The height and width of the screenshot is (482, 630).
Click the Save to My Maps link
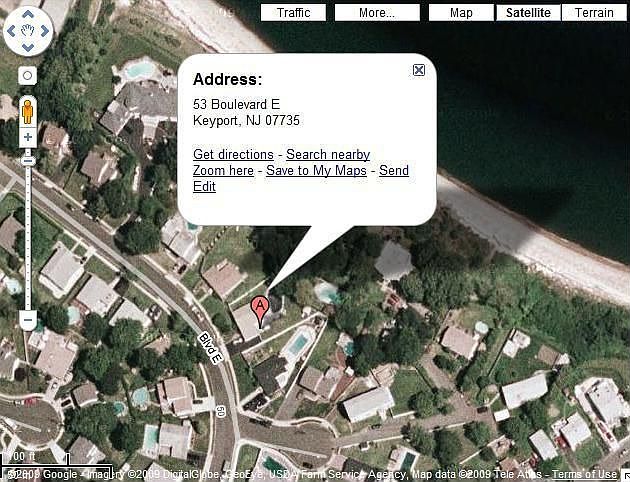click(316, 171)
